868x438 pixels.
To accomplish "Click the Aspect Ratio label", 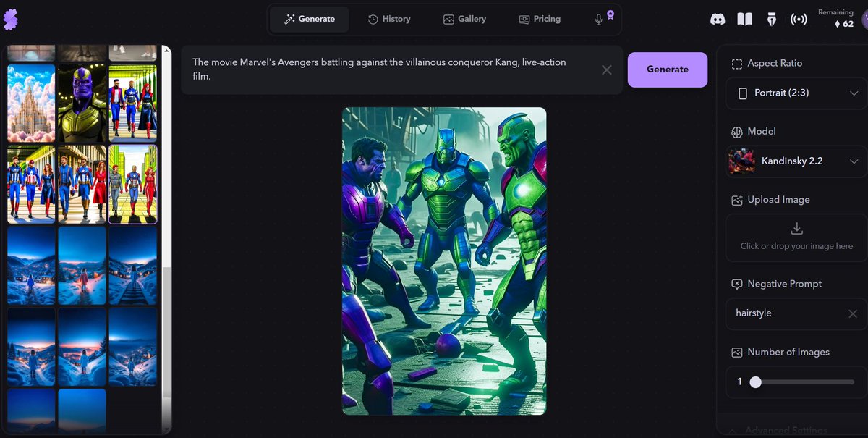I will coord(775,63).
